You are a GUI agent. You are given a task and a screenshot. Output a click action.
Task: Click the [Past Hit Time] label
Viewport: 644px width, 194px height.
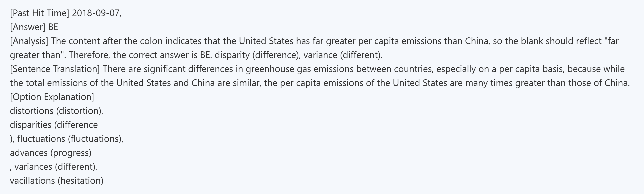[39, 13]
